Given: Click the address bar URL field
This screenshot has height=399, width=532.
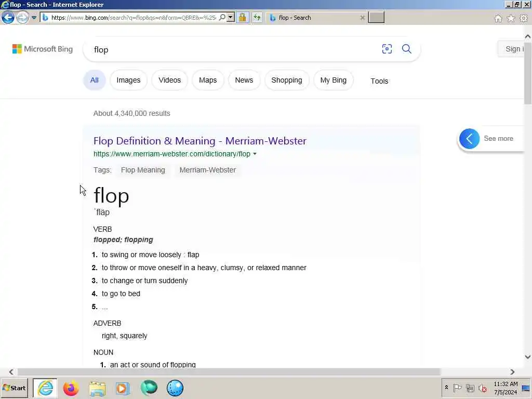Looking at the screenshot, I should pos(134,18).
